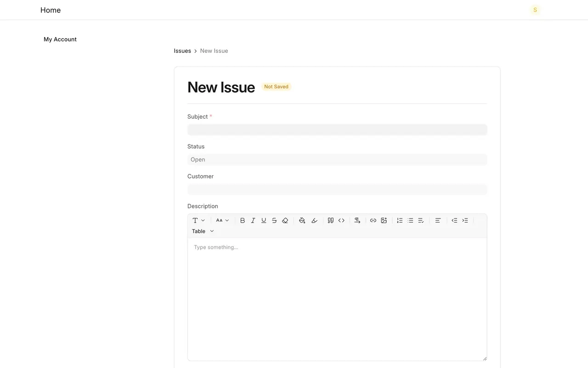Insert an image into description
This screenshot has height=368, width=588.
tap(384, 220)
